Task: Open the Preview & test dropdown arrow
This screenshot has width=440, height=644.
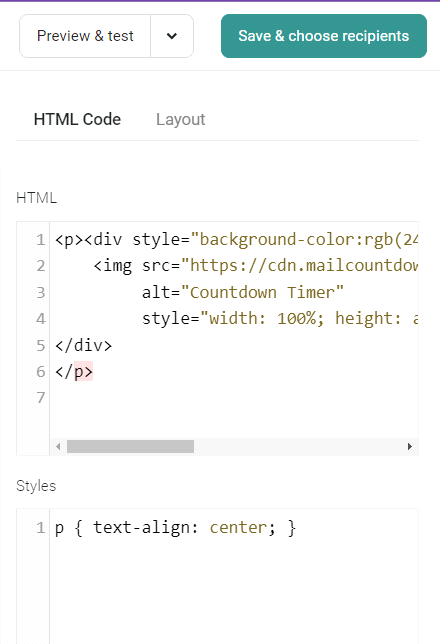Action: click(x=172, y=36)
